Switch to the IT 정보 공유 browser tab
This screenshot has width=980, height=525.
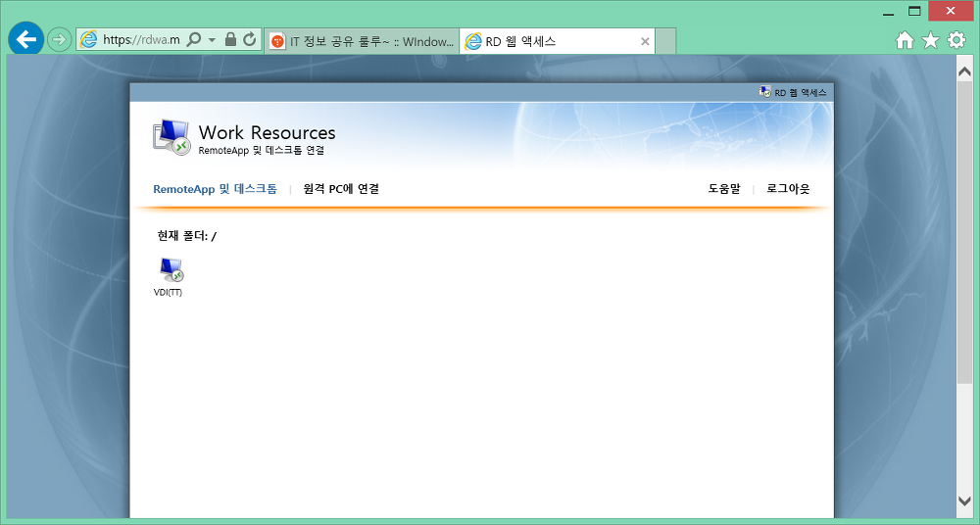click(x=361, y=41)
